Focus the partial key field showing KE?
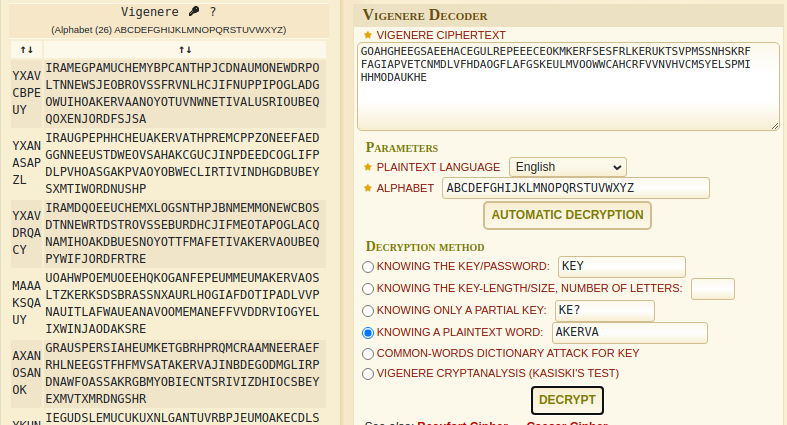 coord(603,310)
